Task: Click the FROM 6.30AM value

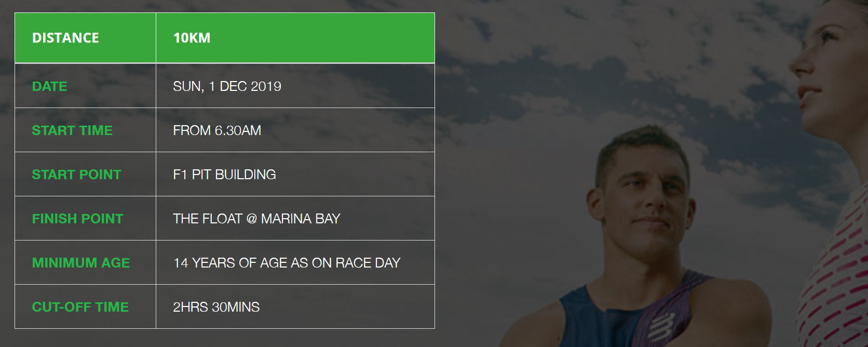Action: tap(217, 130)
